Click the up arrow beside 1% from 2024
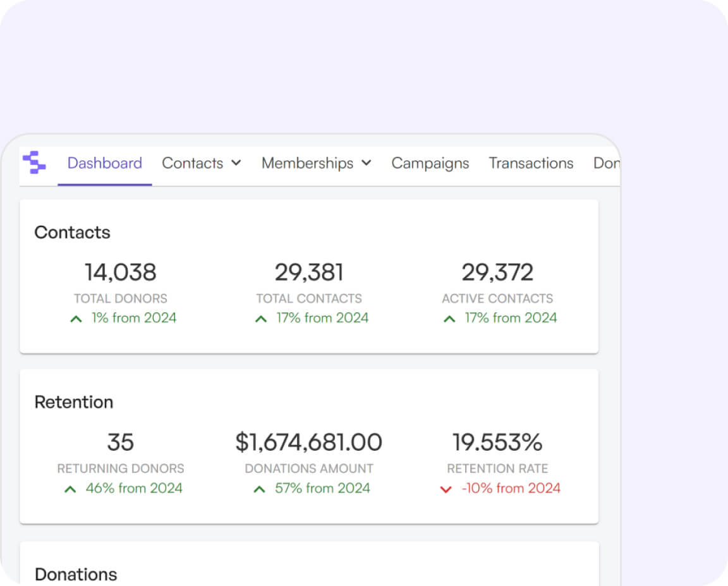Viewport: 728px width, 586px height. (76, 319)
